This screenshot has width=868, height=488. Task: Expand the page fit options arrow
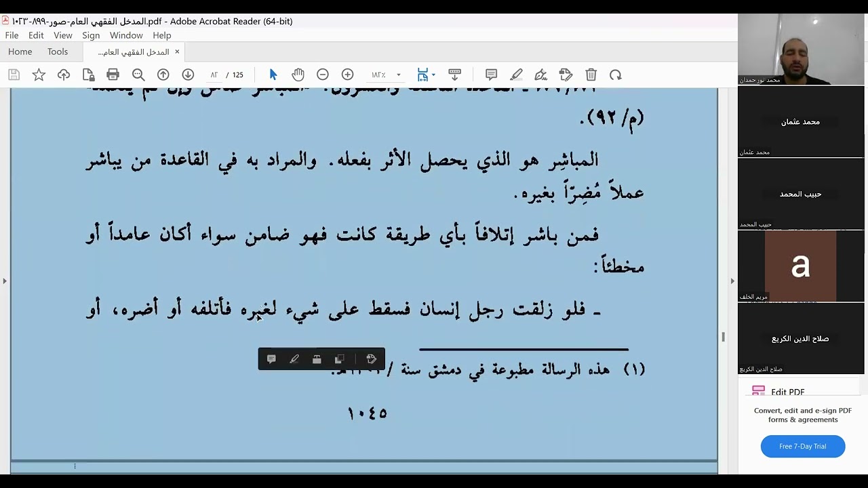[x=433, y=75]
